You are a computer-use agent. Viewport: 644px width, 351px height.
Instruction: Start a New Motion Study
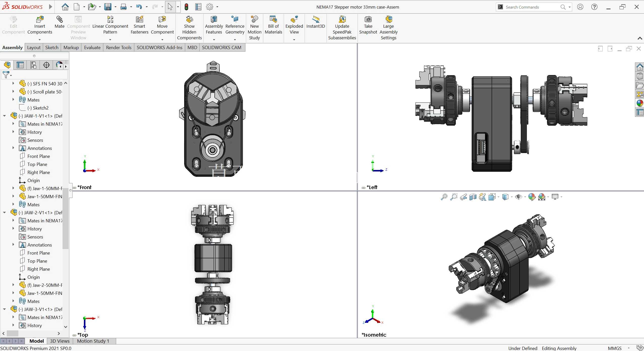[254, 28]
